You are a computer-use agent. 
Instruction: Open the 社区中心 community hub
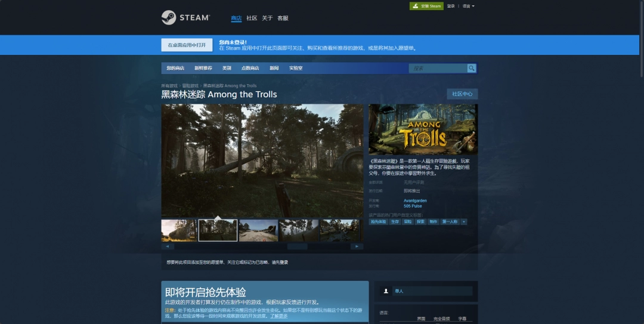462,94
